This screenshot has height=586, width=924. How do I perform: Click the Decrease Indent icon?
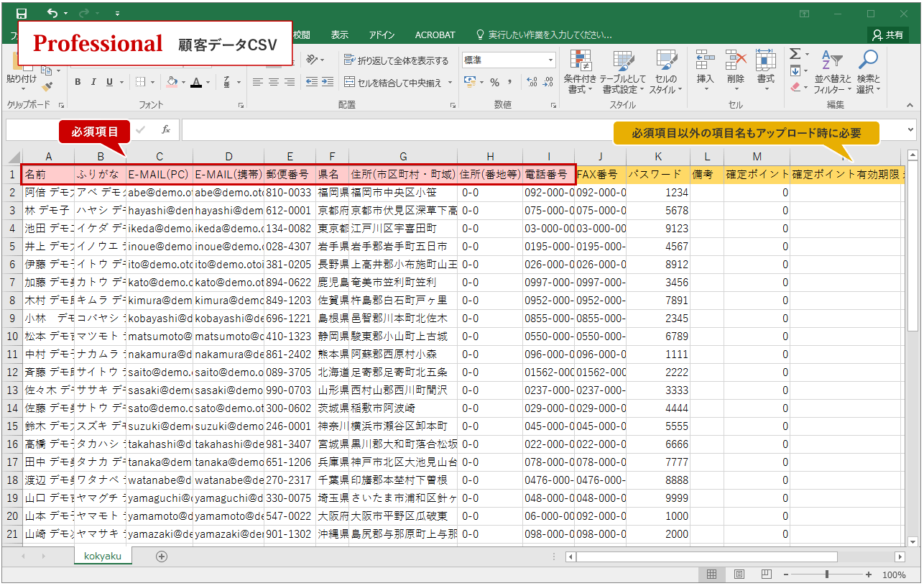[312, 82]
